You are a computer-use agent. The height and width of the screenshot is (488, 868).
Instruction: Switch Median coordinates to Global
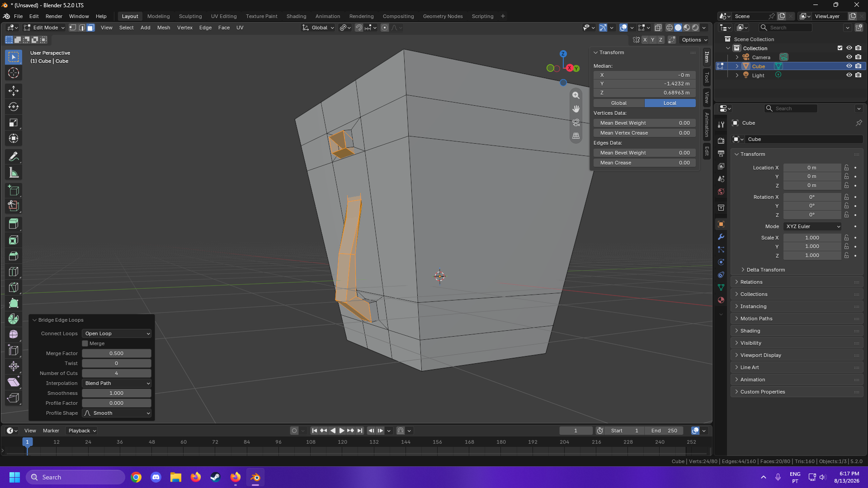pos(619,103)
